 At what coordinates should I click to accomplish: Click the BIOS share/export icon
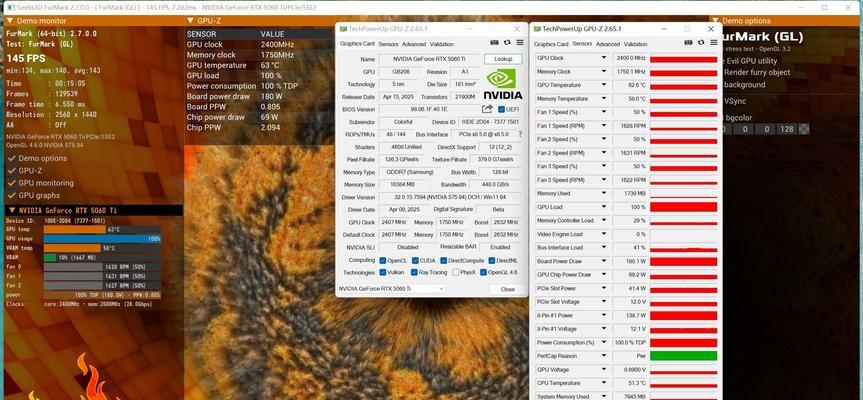tap(487, 109)
